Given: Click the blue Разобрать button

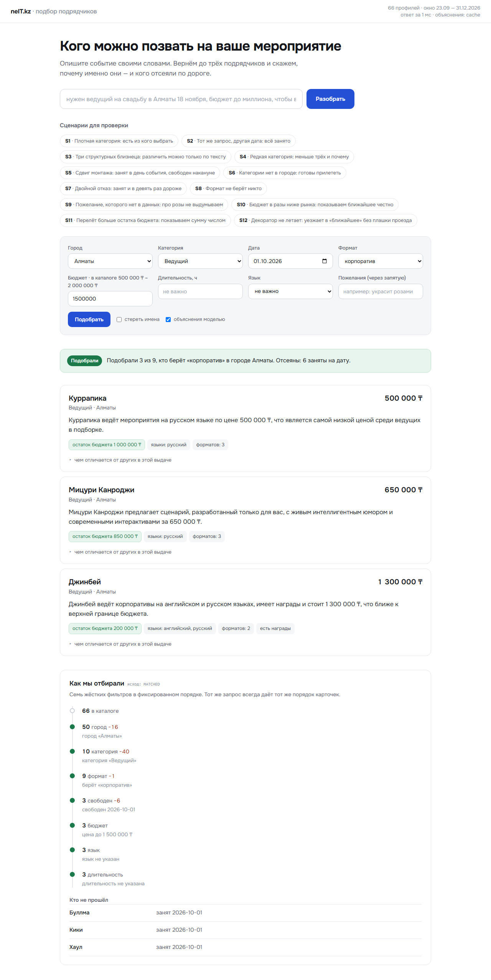Looking at the screenshot, I should coord(330,99).
